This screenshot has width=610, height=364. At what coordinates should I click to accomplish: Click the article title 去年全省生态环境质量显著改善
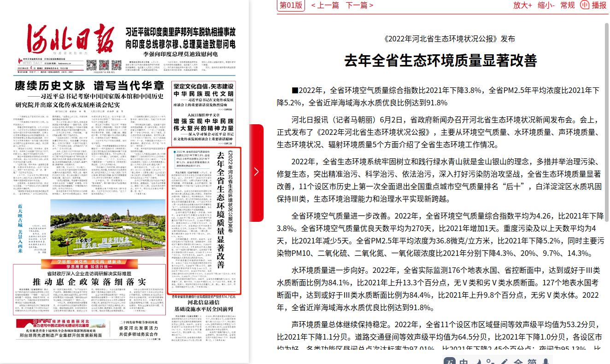pos(441,61)
